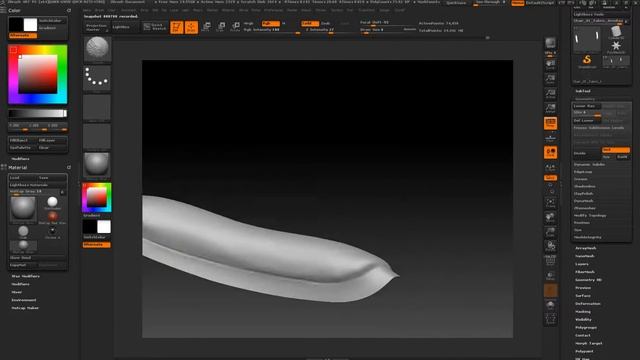Open the stroke type dots picker
640x360 pixels.
coord(97,78)
